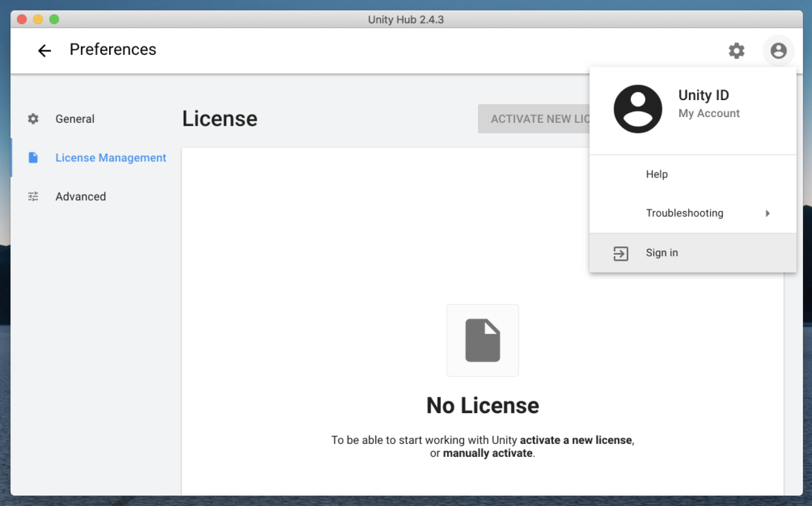Click the Activate New License button
The image size is (812, 506).
tap(534, 119)
